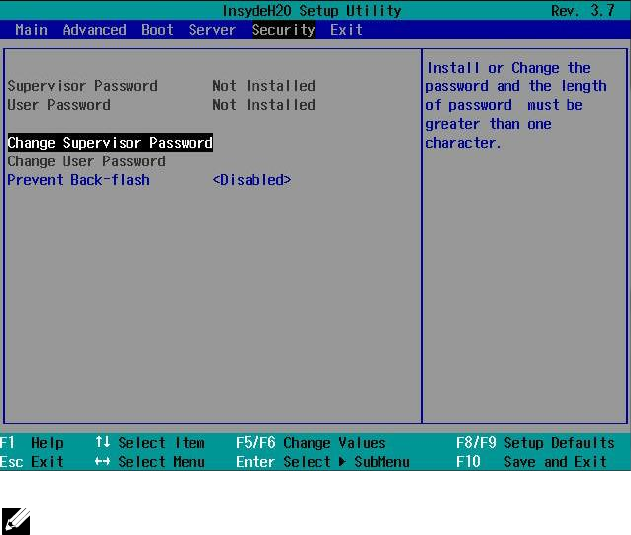Change the <Disabled> Back-flash value

(x=252, y=180)
